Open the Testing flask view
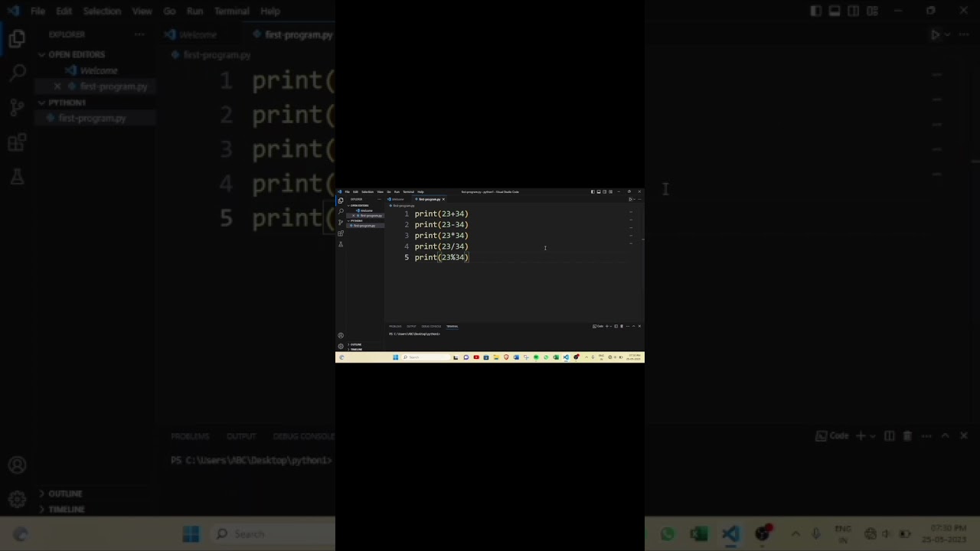The image size is (980, 551). [341, 244]
